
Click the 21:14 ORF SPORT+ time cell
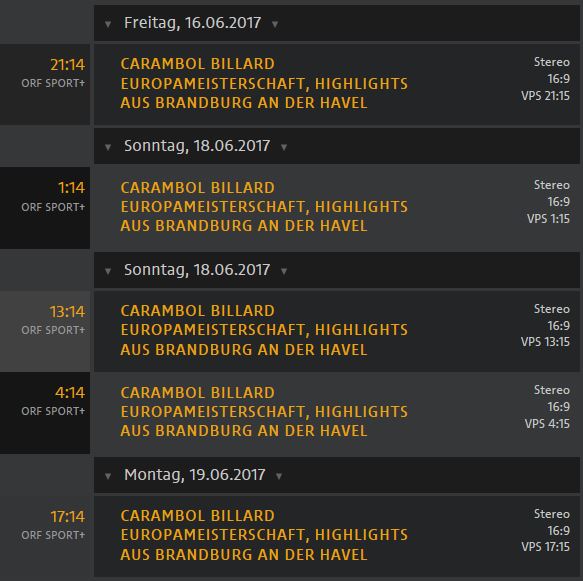coord(45,85)
